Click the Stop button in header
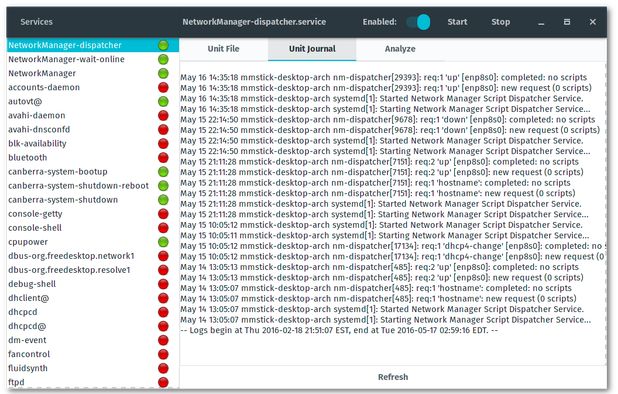Image resolution: width=618 pixels, height=394 pixels. click(501, 22)
